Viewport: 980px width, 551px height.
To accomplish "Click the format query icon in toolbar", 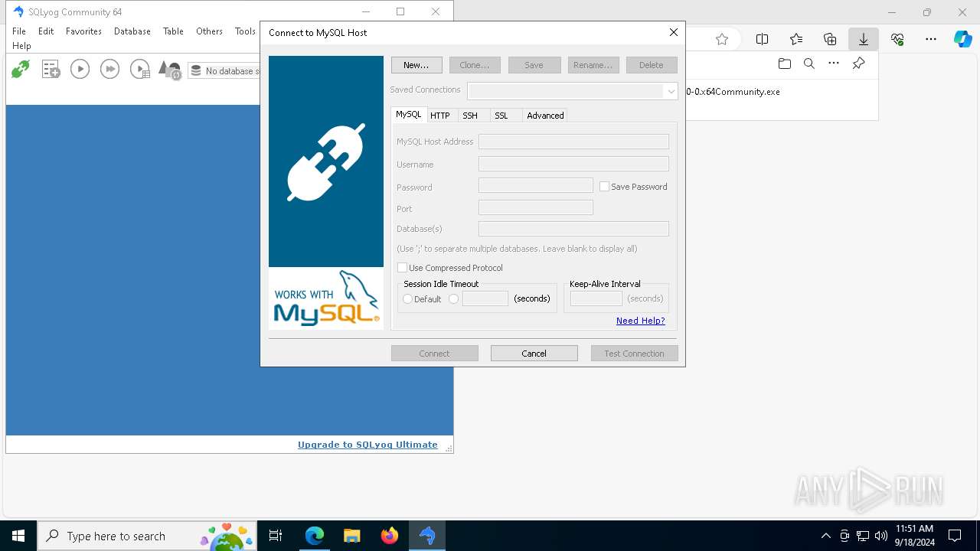I will (x=169, y=70).
